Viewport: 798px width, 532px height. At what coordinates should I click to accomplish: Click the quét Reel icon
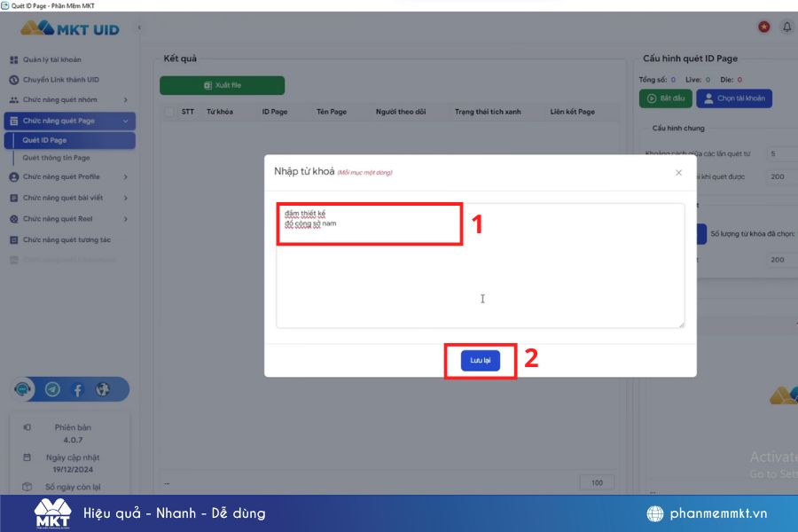[x=13, y=219]
